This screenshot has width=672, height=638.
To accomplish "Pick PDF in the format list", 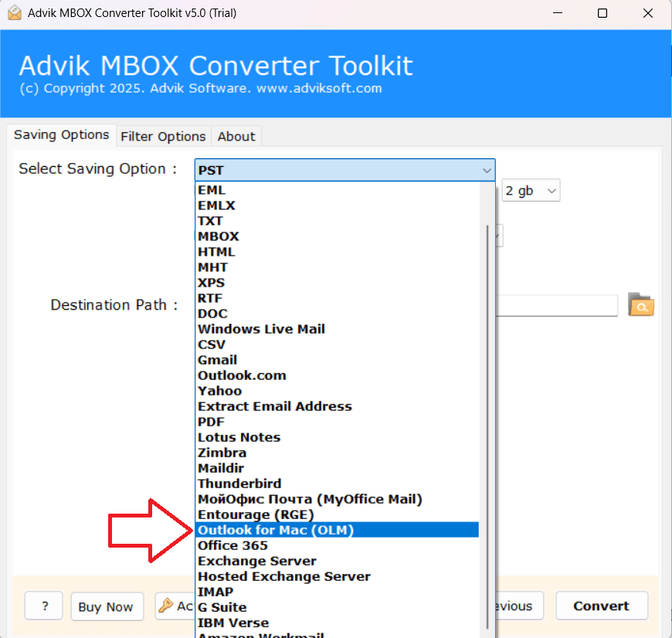I will click(337, 422).
